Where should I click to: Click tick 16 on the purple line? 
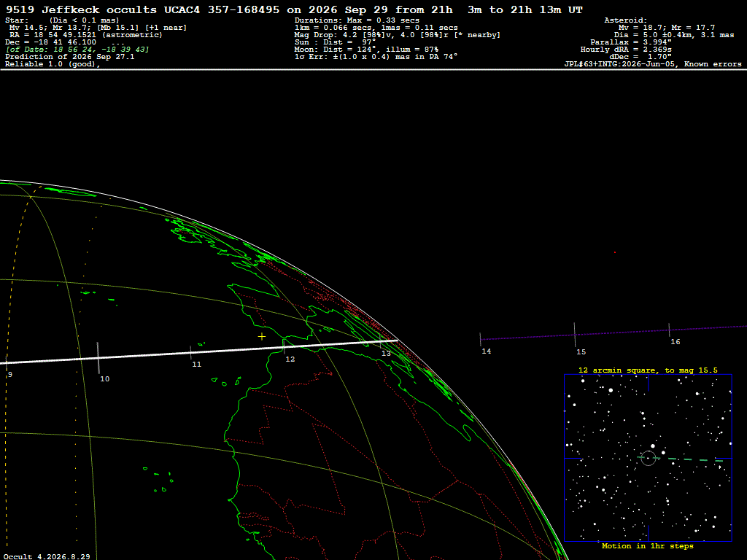[669, 330]
